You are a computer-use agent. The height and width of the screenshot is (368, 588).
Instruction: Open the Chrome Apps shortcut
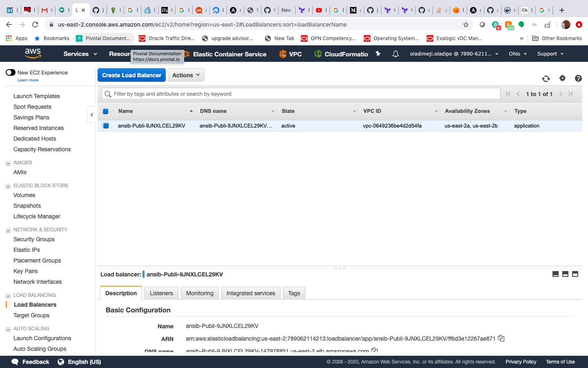(x=17, y=38)
